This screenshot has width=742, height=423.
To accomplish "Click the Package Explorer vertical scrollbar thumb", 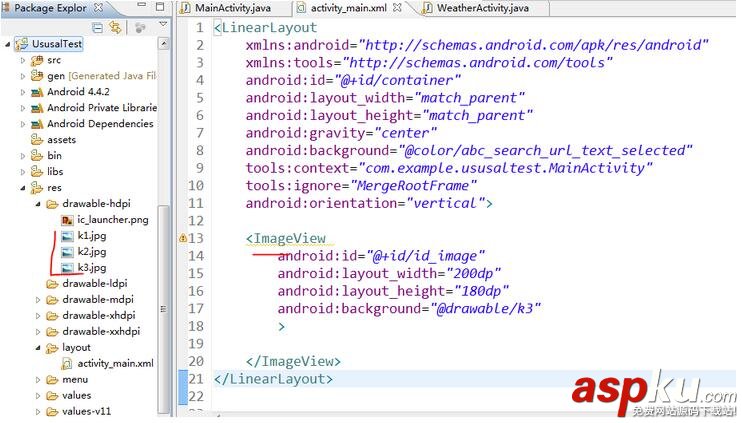I will click(x=164, y=310).
